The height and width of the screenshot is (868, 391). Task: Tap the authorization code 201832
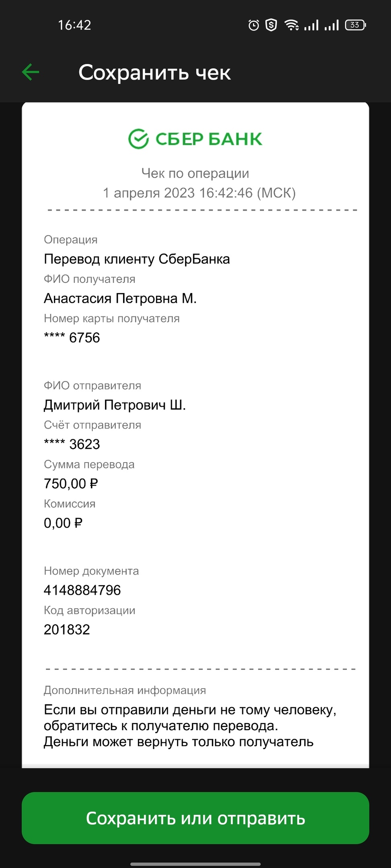[67, 629]
